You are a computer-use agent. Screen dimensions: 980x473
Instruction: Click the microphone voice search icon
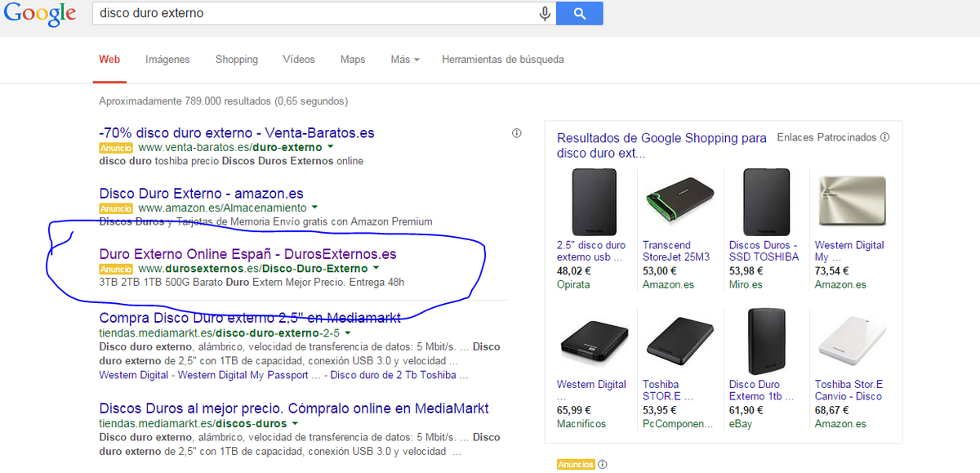click(x=544, y=13)
